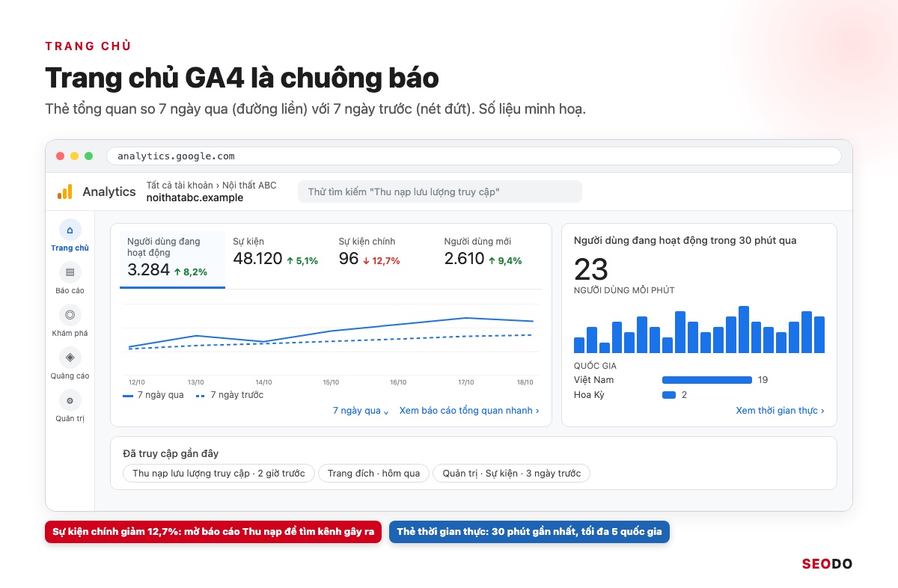Image resolution: width=898 pixels, height=588 pixels.
Task: Click the Đã truy cập gần đây heading
Action: (171, 453)
